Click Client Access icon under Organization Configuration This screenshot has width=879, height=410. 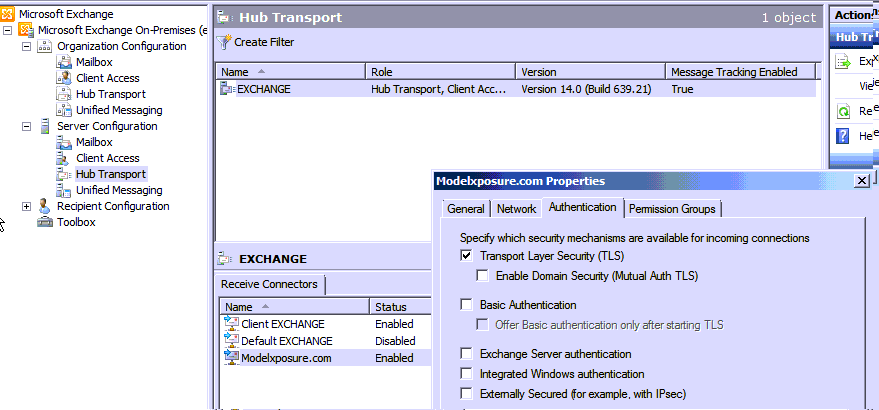[x=64, y=78]
